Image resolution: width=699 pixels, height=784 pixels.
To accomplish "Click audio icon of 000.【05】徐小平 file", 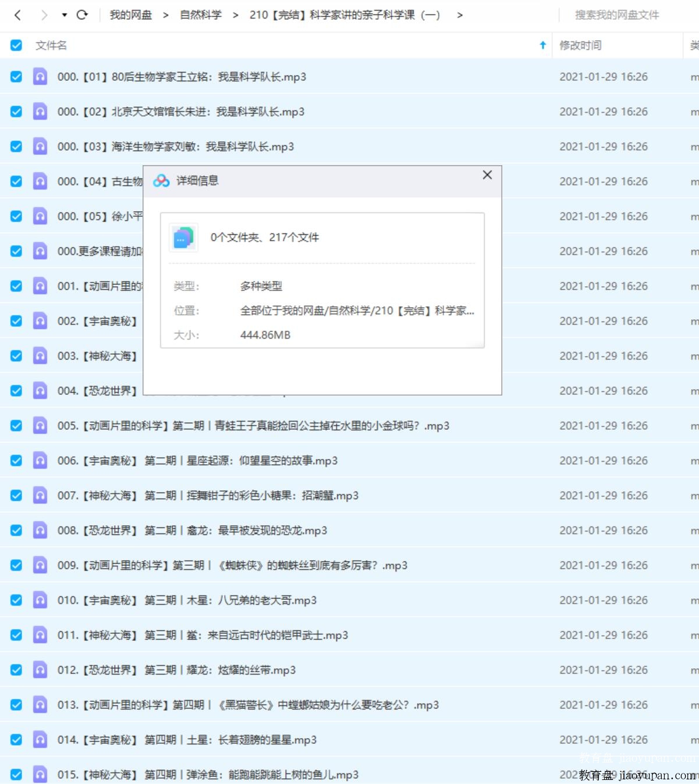I will [x=40, y=216].
